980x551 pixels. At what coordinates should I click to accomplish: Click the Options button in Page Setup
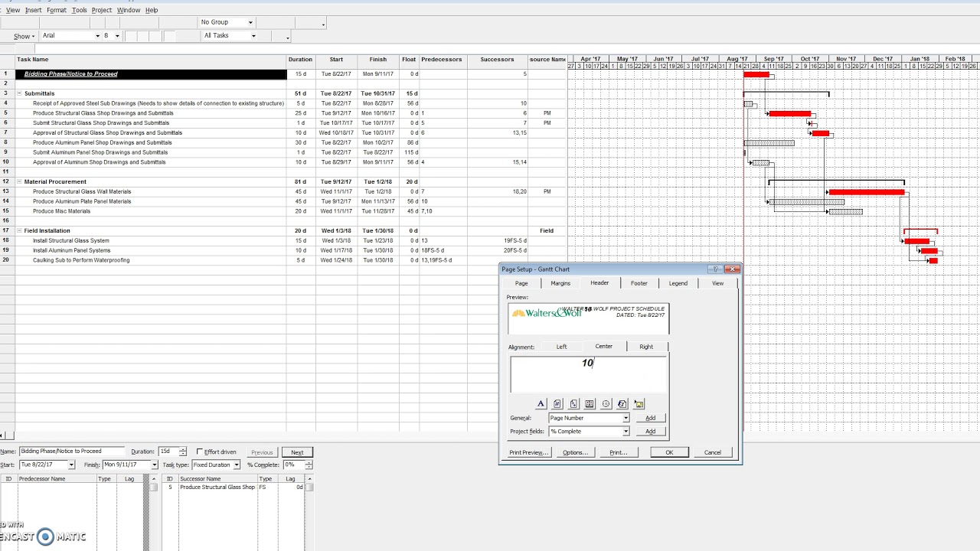pyautogui.click(x=575, y=452)
